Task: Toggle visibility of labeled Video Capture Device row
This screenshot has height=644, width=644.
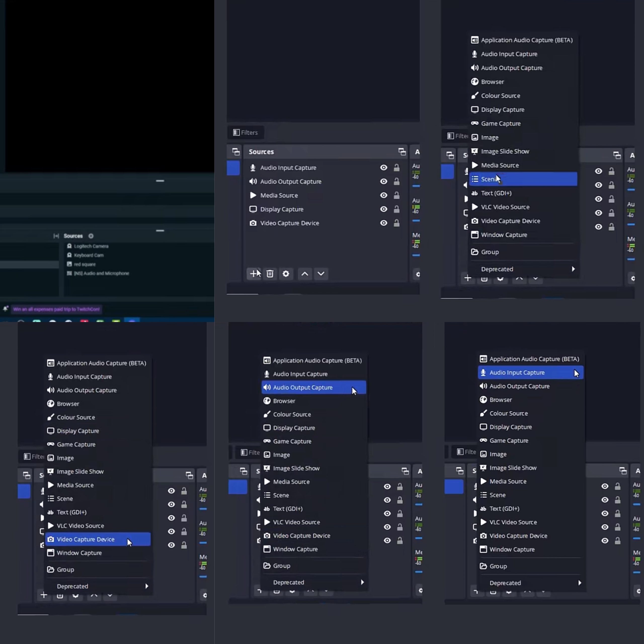Action: tap(384, 223)
